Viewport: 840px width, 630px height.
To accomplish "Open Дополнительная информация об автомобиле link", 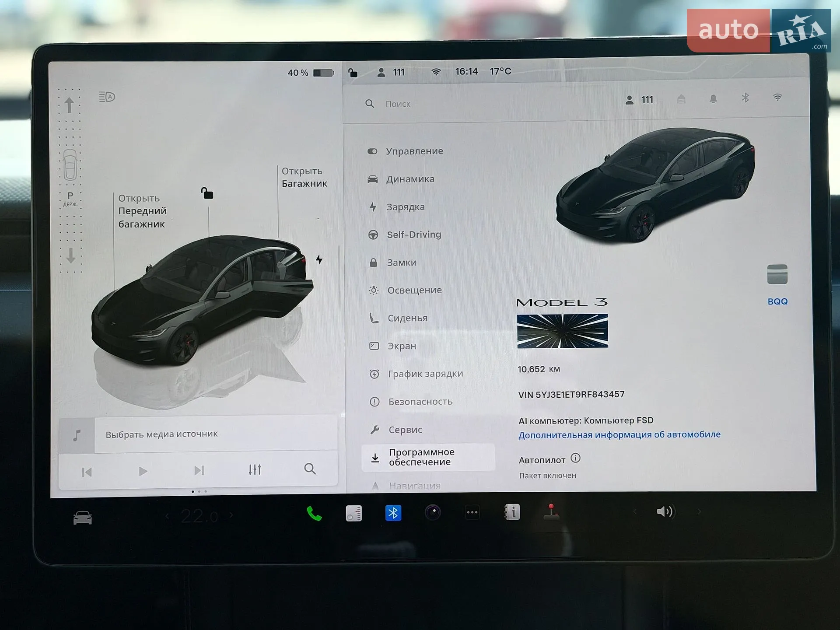I will click(619, 435).
